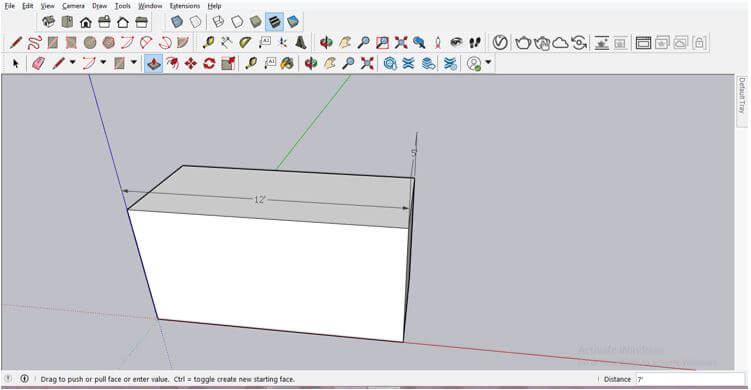
Task: Switch to Left view
Action: point(142,22)
